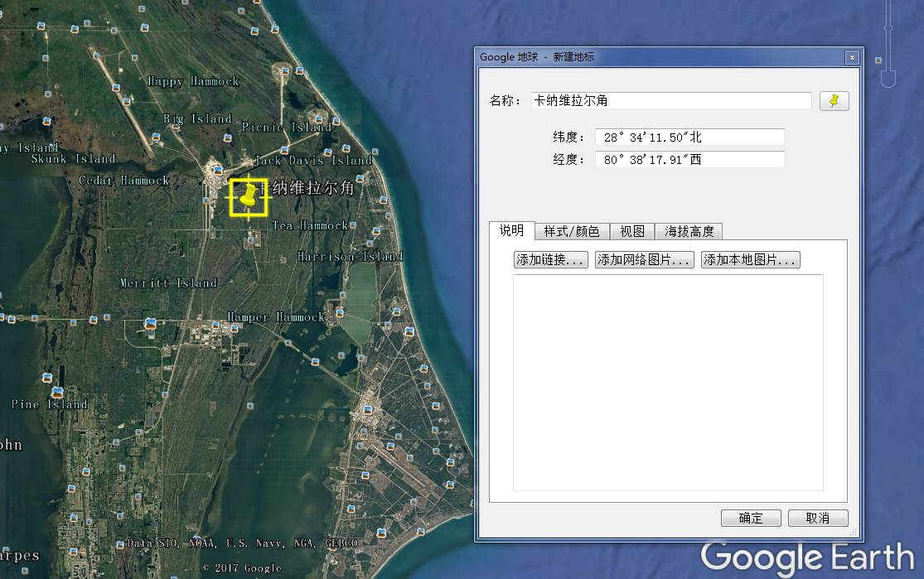The image size is (924, 579).
Task: Open the large photo icon above Pine Island label
Action: pos(57,392)
